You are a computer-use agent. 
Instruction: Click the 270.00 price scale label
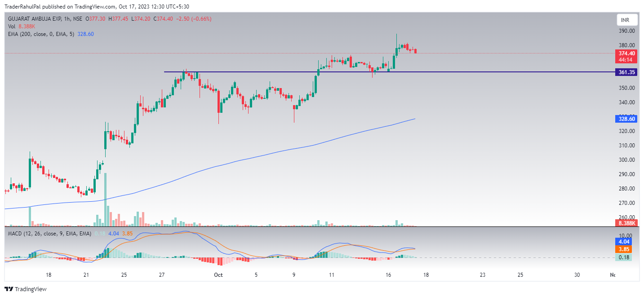(626, 203)
